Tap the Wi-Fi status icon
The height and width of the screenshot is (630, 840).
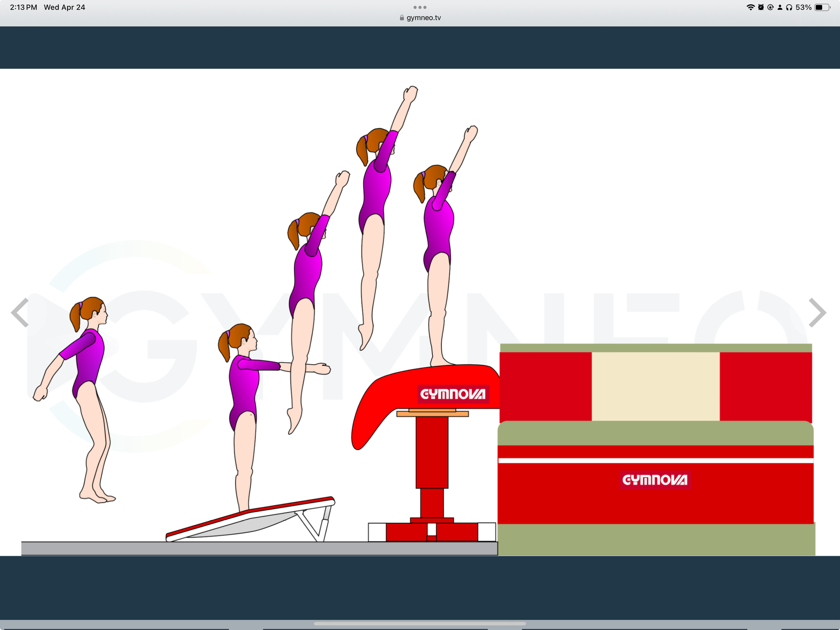coord(751,7)
